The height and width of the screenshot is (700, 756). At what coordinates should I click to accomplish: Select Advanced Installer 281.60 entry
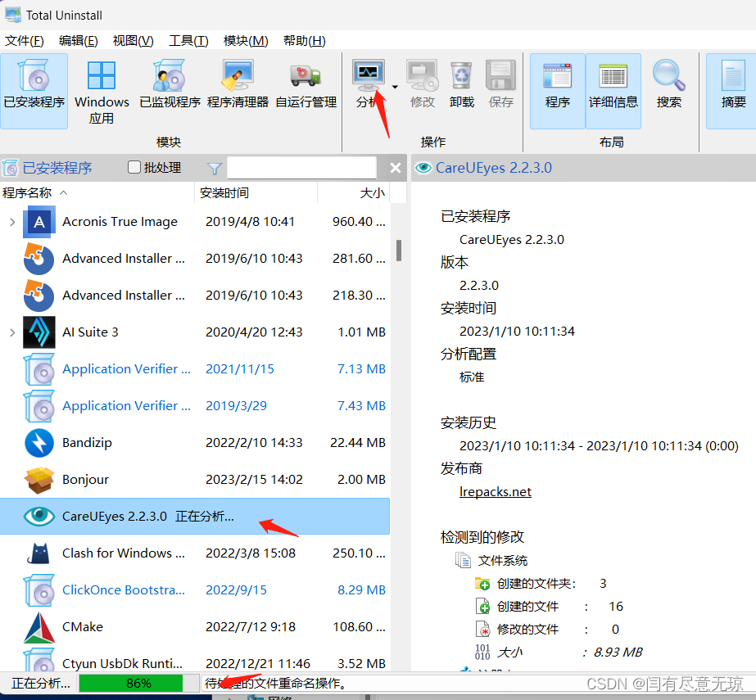click(195, 259)
